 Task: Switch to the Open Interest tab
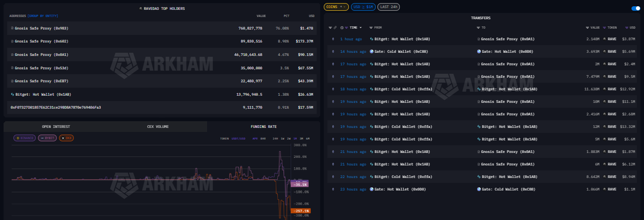(56, 127)
